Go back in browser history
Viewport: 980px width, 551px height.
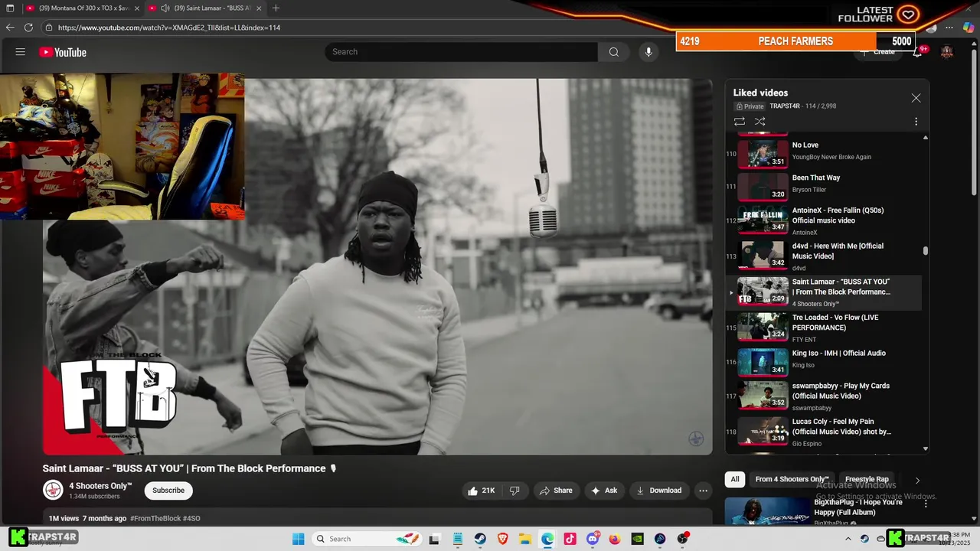pyautogui.click(x=10, y=28)
